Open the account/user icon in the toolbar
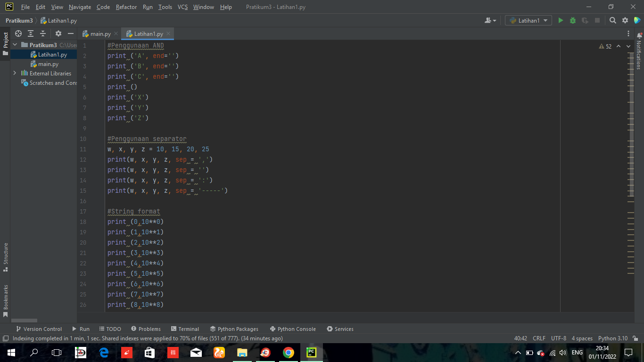The image size is (644, 362). pos(490,20)
